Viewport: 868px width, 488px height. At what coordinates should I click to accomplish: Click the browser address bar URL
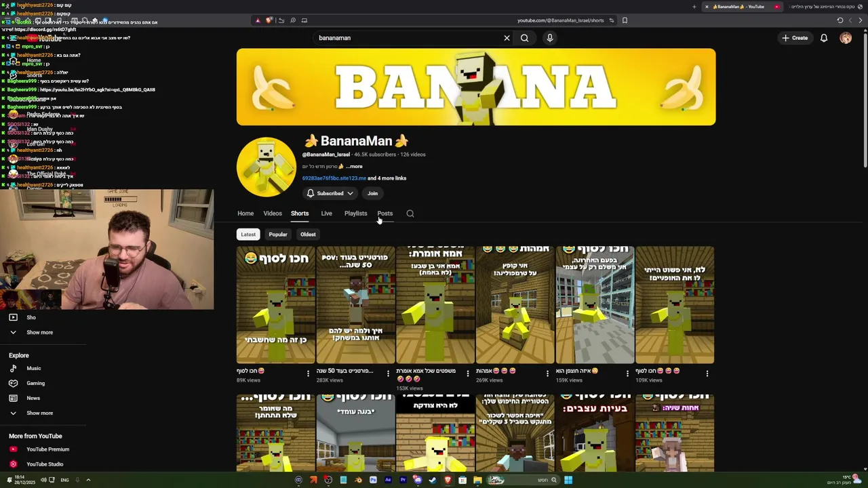coord(560,20)
